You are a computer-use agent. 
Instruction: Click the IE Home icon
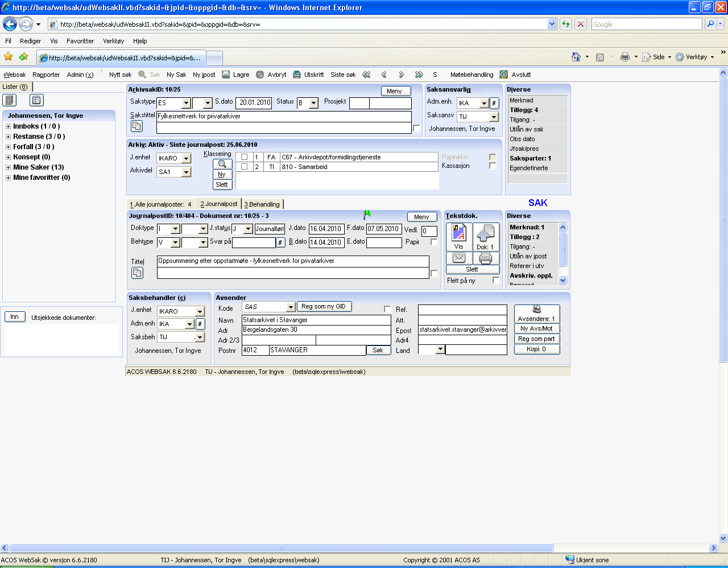click(x=576, y=57)
